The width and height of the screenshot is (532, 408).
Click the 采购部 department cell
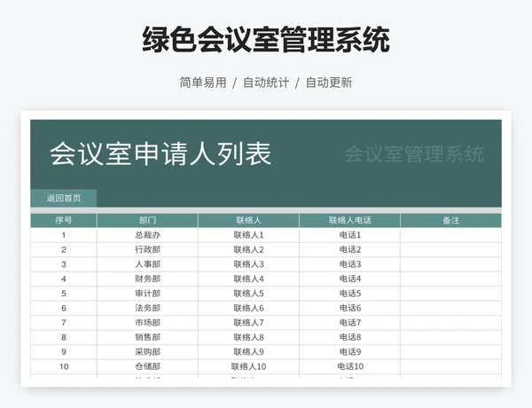pos(147,351)
